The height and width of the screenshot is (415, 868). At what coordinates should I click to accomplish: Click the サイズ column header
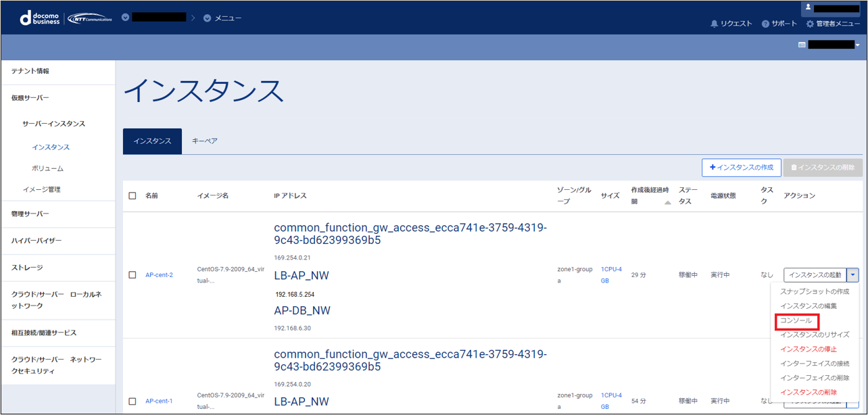(x=610, y=196)
